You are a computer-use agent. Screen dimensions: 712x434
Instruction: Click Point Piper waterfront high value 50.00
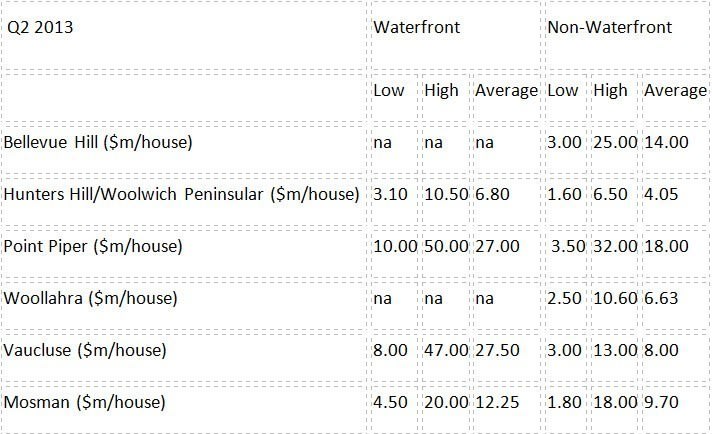[446, 247]
